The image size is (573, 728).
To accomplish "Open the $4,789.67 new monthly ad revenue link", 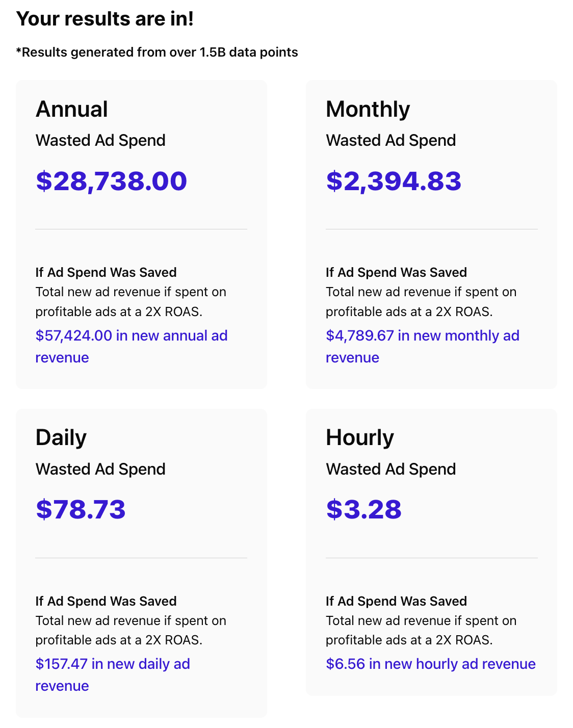I will (x=423, y=346).
